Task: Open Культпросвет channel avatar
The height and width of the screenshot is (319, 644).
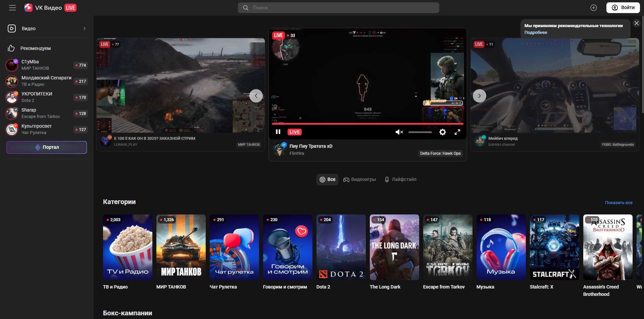Action: [x=12, y=129]
